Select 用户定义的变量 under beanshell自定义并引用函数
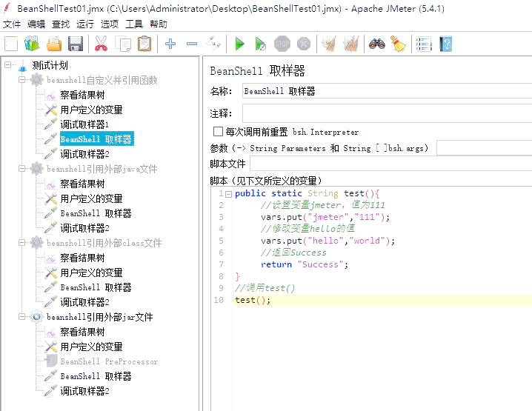The height and width of the screenshot is (411, 532). coord(91,110)
